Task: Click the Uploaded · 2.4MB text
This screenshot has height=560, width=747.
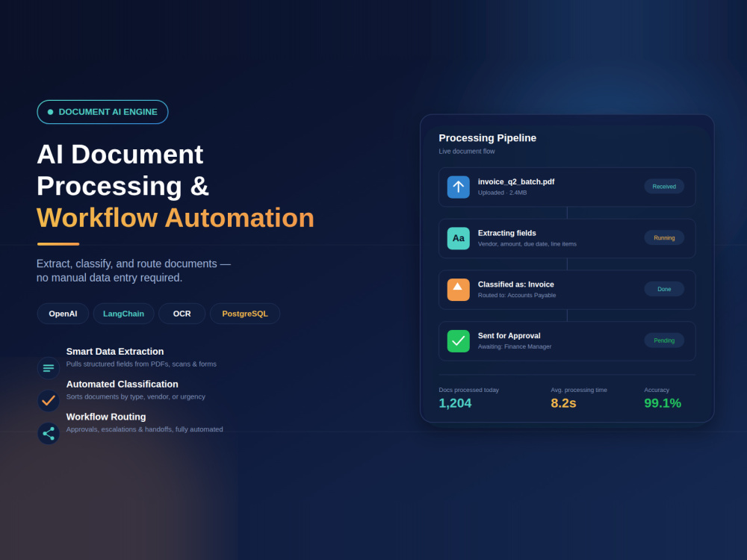Action: [502, 193]
